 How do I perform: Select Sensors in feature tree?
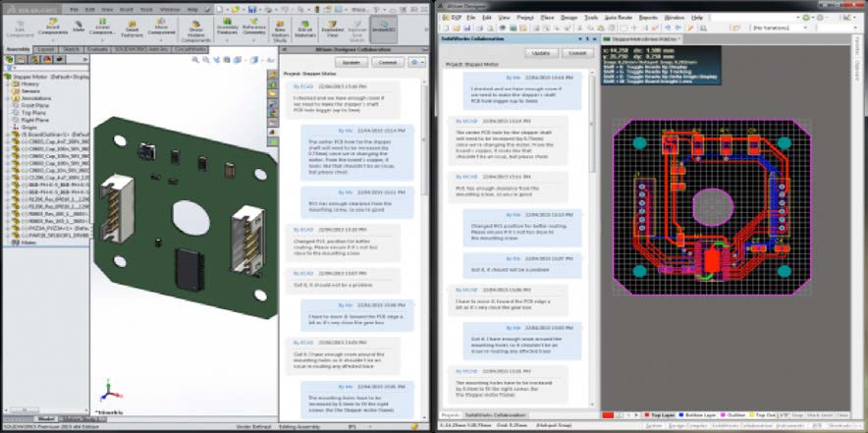[x=26, y=90]
